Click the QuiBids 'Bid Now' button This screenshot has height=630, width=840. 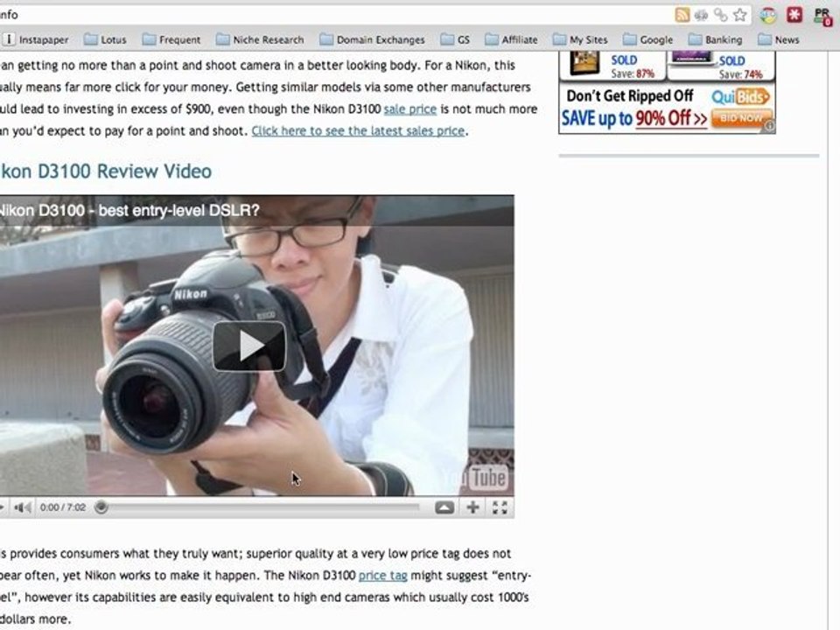741,117
